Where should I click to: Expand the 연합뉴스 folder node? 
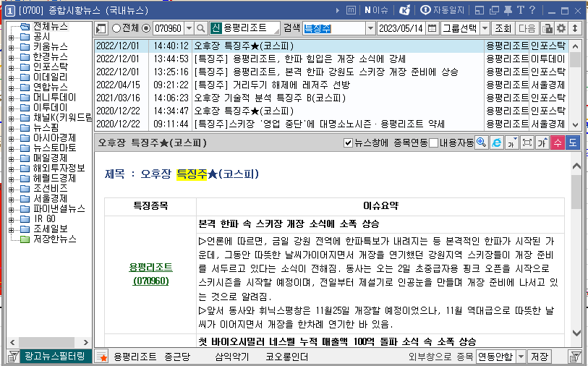[x=11, y=88]
